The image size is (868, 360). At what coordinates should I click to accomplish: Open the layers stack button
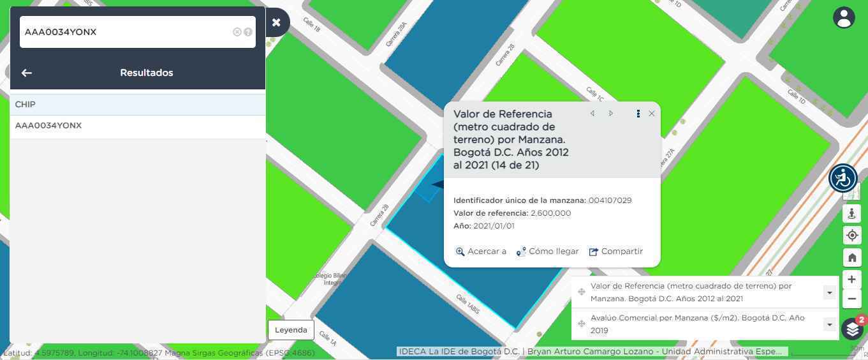[853, 329]
